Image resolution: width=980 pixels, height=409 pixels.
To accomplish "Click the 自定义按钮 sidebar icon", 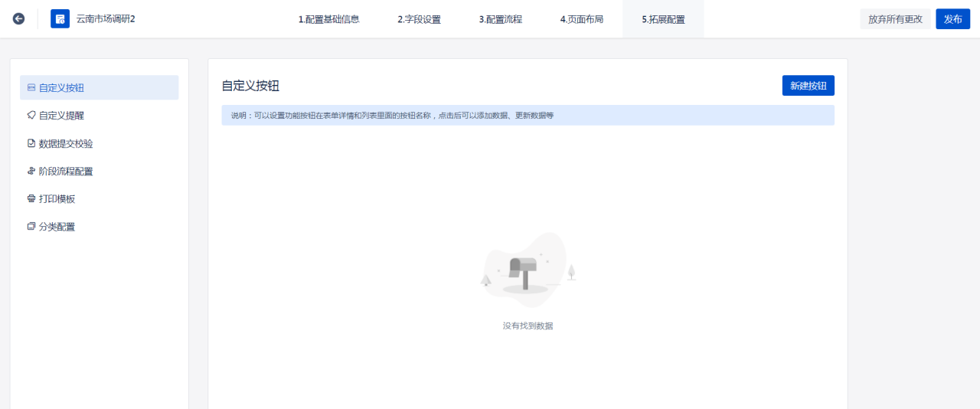I will (31, 88).
